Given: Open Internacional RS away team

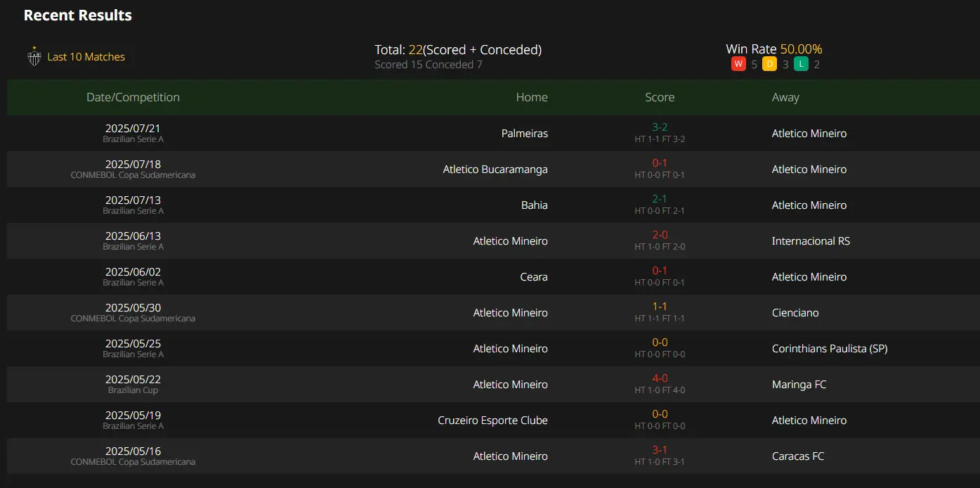Looking at the screenshot, I should [811, 240].
